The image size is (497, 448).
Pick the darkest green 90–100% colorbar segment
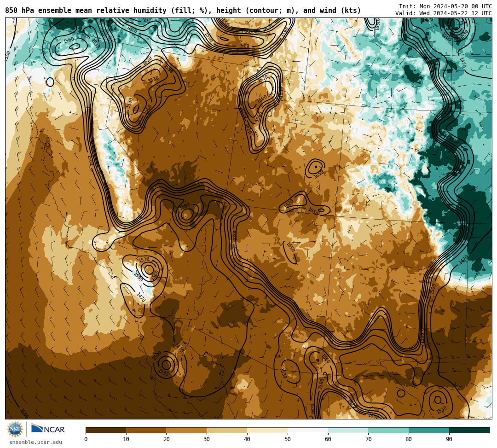click(x=469, y=430)
